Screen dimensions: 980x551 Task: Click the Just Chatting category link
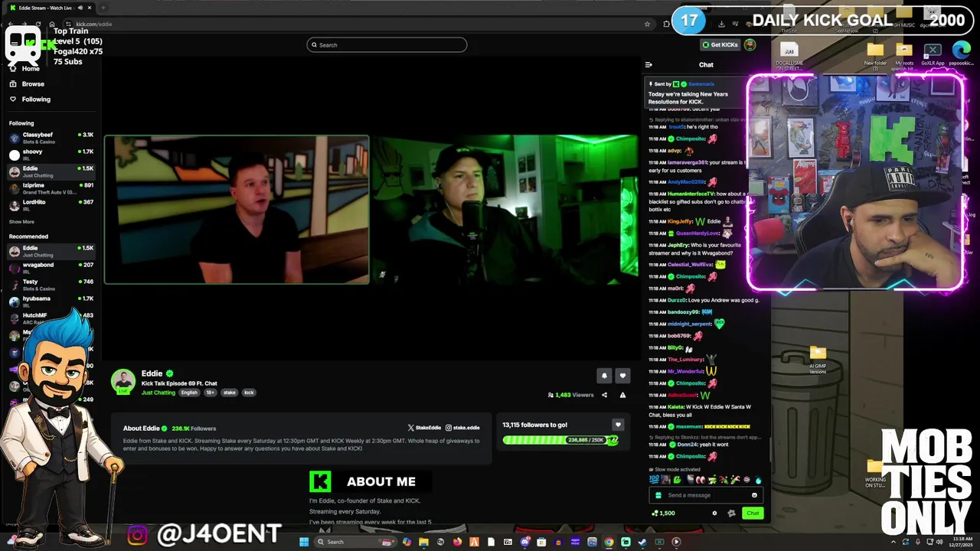(158, 393)
